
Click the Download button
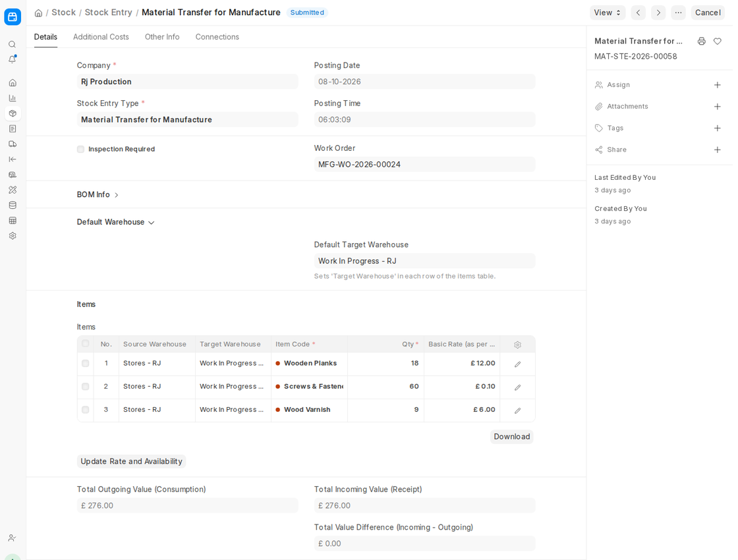pyautogui.click(x=511, y=437)
